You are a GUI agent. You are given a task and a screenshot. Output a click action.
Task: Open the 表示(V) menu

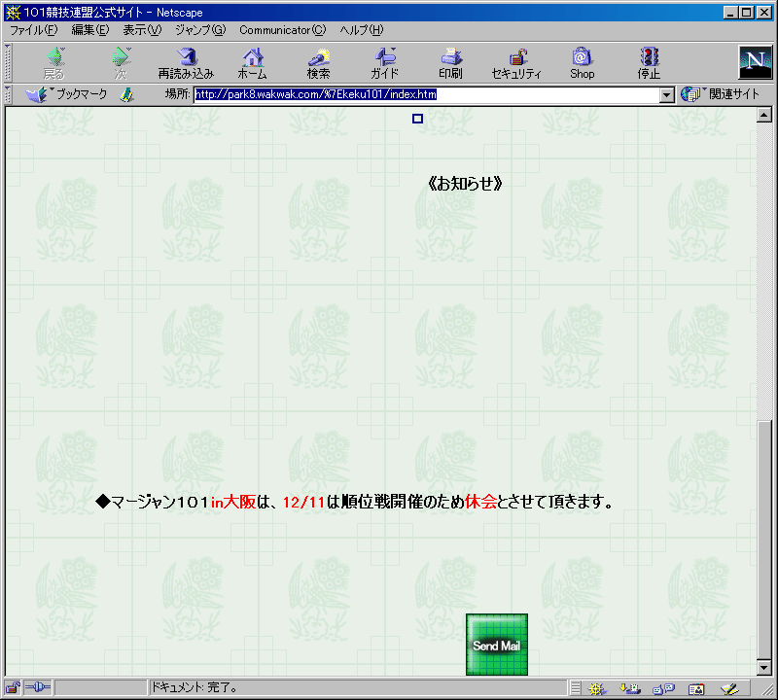coord(142,30)
